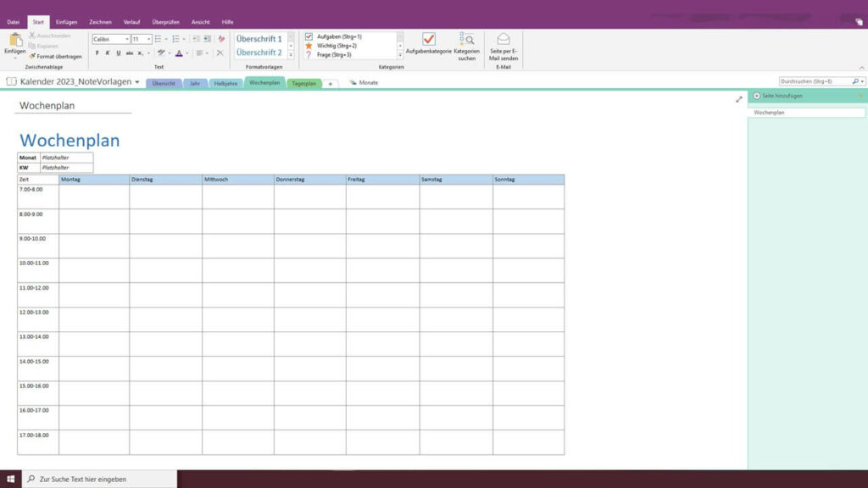Click the Durchsuchen search field
Screen dimensions: 868x488
tap(816, 80)
